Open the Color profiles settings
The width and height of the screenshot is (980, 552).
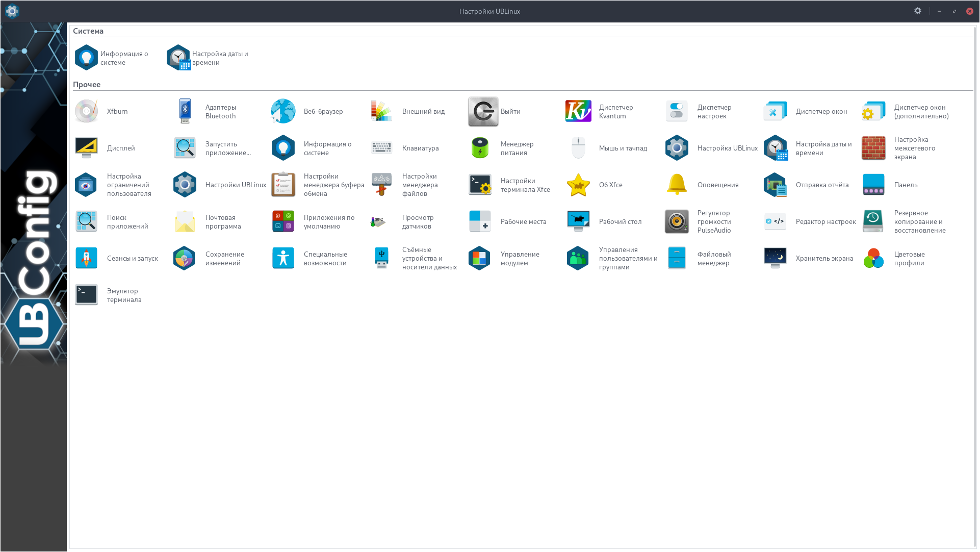tap(873, 258)
